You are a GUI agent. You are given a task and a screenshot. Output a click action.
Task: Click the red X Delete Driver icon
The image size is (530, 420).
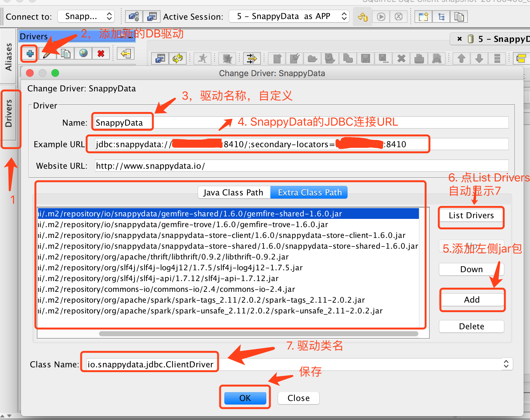[x=101, y=54]
